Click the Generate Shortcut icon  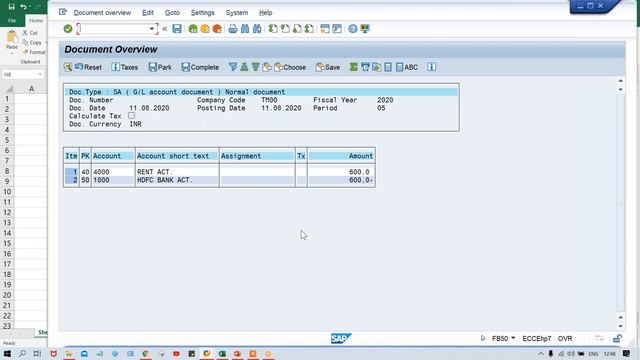[337, 29]
